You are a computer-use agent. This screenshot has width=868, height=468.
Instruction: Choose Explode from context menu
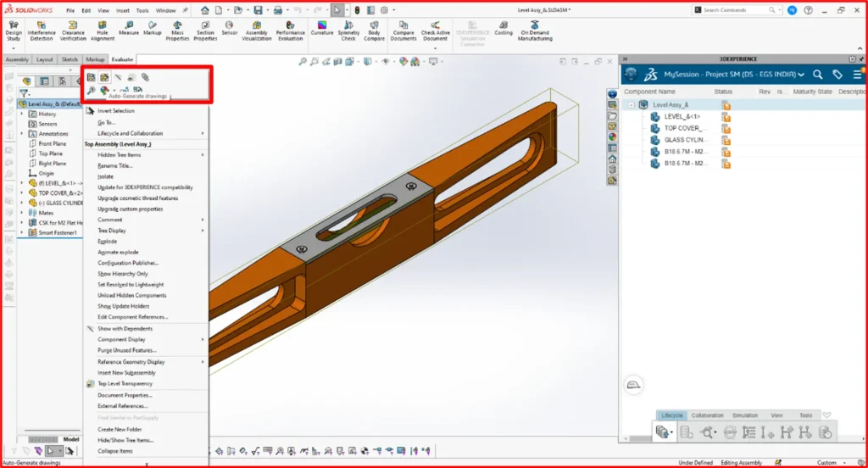(x=107, y=242)
